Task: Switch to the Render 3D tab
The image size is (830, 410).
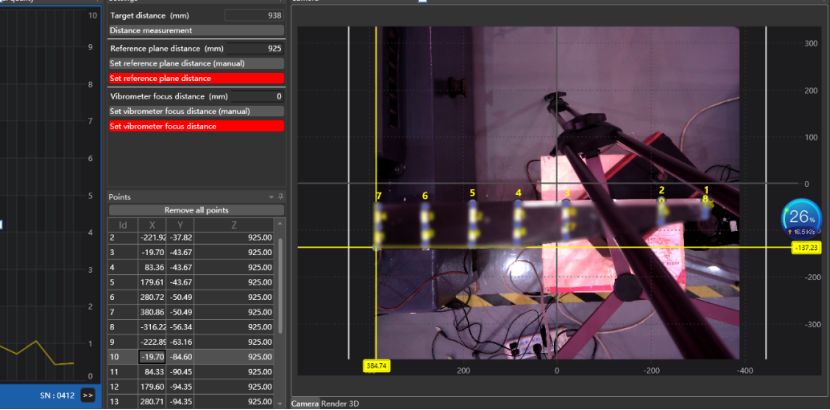Action: 342,404
